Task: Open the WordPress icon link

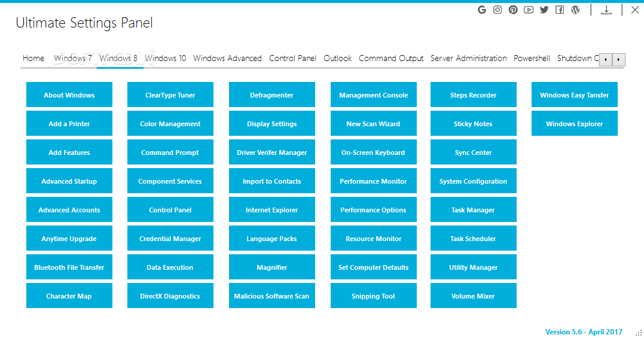Action: pos(575,10)
